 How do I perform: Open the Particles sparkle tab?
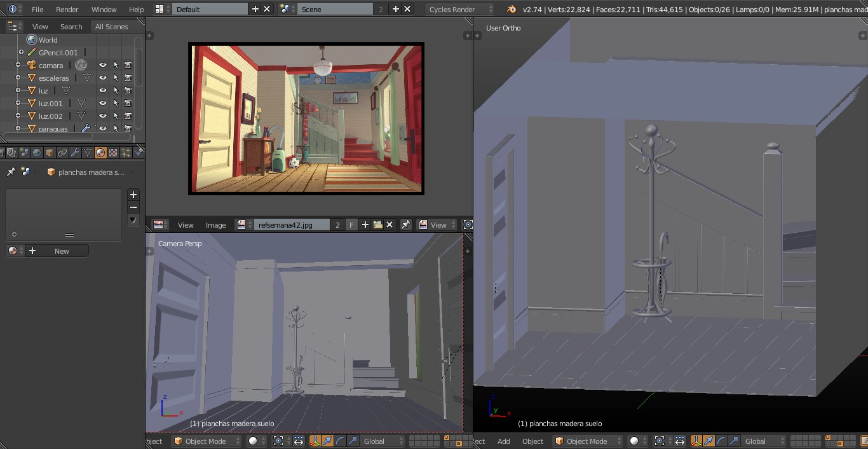coord(126,153)
